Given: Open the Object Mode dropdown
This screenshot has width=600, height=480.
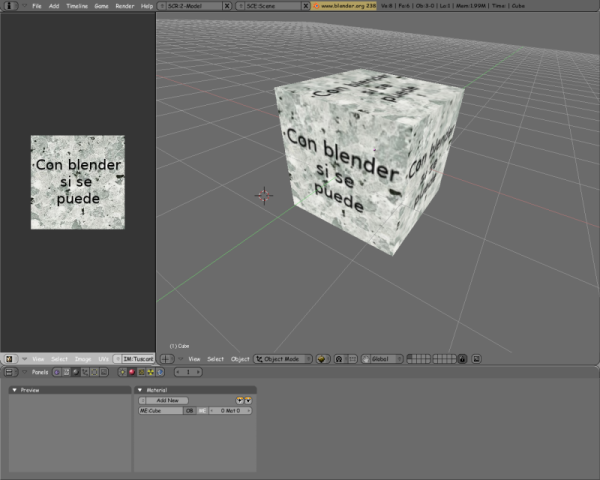Looking at the screenshot, I should (x=283, y=359).
